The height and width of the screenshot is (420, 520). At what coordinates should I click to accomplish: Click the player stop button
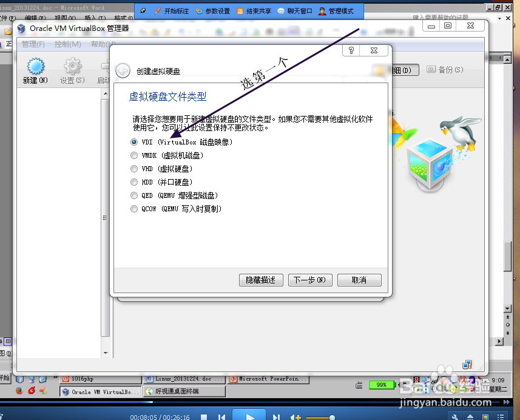point(204,417)
